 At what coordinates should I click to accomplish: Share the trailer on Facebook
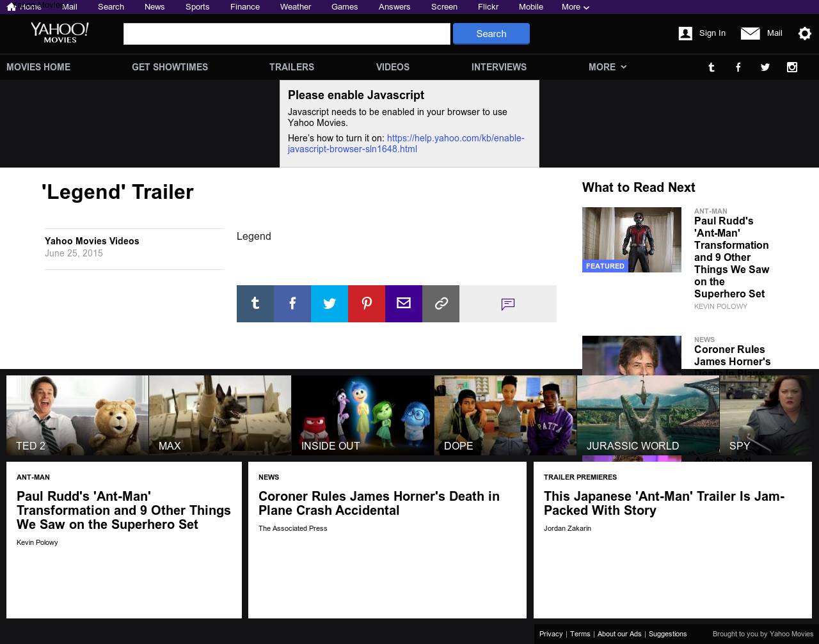(292, 304)
